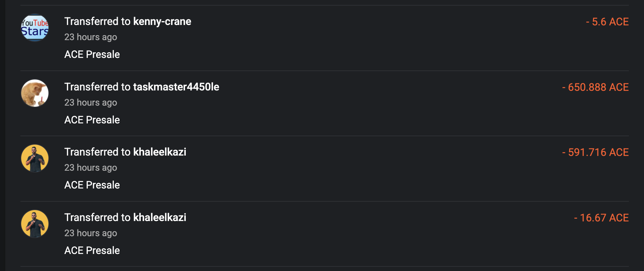Viewport: 644px width, 271px height.
Task: Click the - 5.6 ACE amount
Action: tap(607, 22)
